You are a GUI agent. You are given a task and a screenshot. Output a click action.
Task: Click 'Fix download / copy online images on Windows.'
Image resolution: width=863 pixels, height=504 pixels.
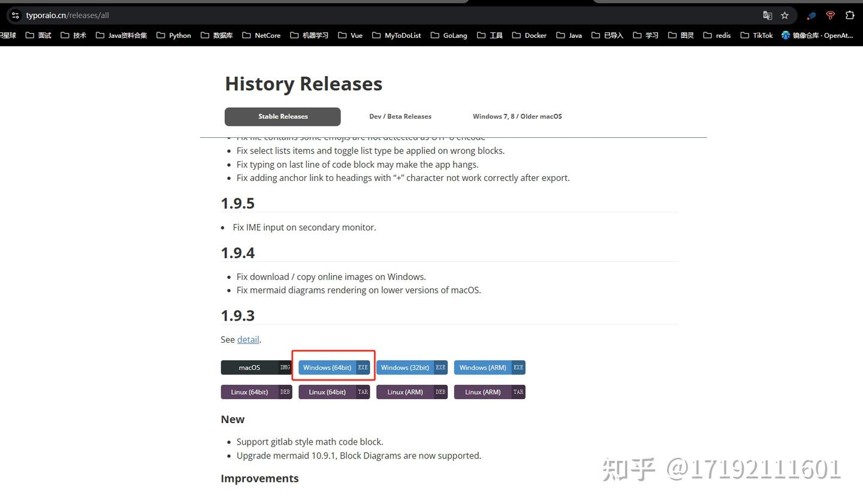tap(331, 277)
